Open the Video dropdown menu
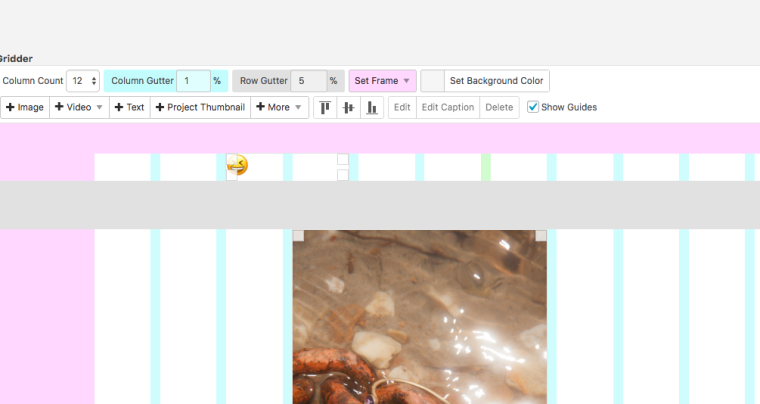 coord(79,107)
